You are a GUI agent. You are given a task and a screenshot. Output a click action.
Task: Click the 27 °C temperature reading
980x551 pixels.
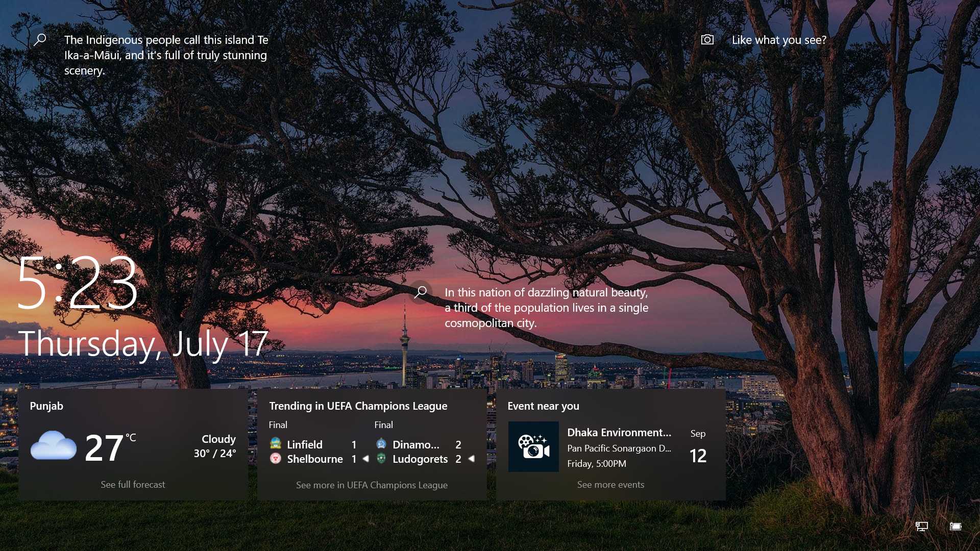110,447
